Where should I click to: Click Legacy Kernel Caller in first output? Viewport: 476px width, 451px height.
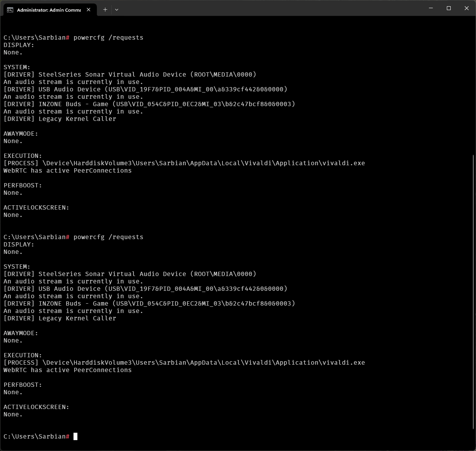click(x=77, y=119)
